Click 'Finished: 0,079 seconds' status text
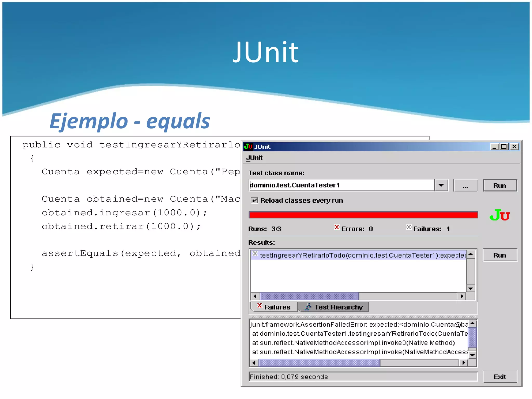This screenshot has height=399, width=532. [x=289, y=377]
